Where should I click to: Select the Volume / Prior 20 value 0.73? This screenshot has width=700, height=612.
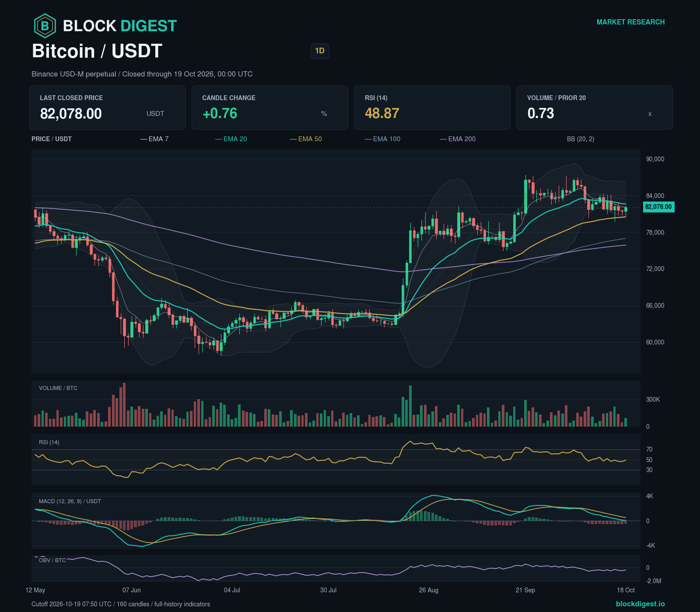coord(541,114)
